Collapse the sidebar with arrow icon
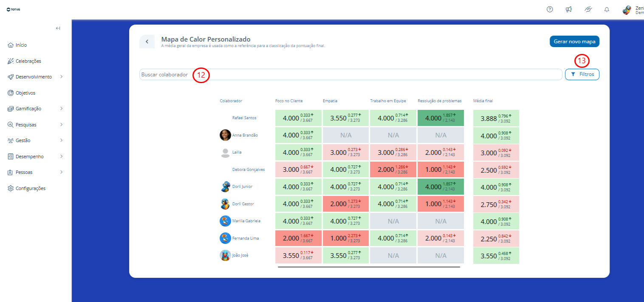Screen dimensions: 644x302 coord(58,28)
